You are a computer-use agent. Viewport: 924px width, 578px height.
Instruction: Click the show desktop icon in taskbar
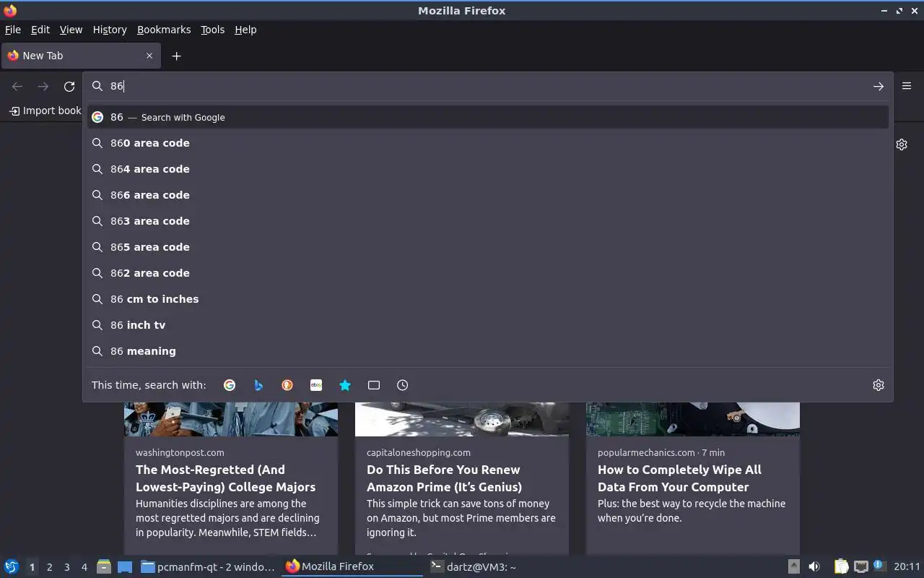pyautogui.click(x=125, y=566)
